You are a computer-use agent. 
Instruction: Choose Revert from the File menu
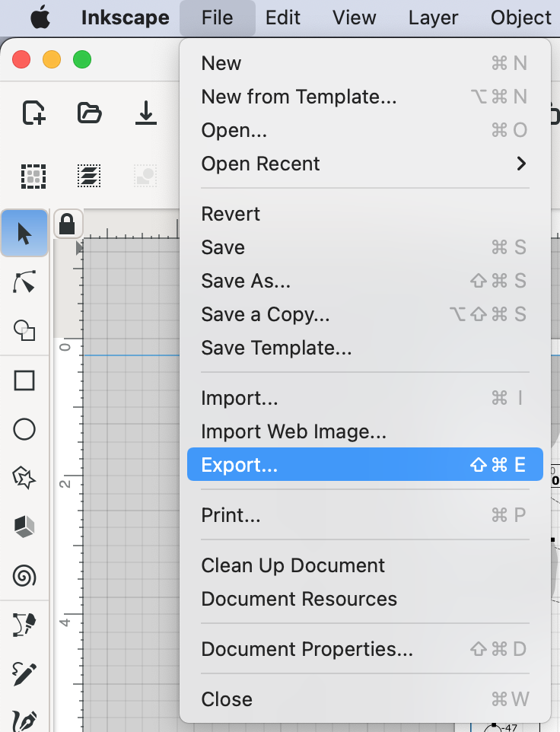pos(365,214)
